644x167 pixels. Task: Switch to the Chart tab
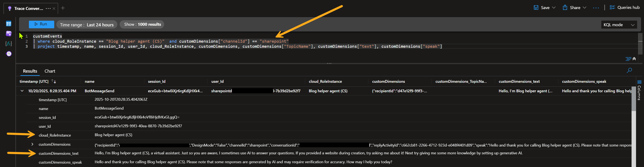point(50,71)
